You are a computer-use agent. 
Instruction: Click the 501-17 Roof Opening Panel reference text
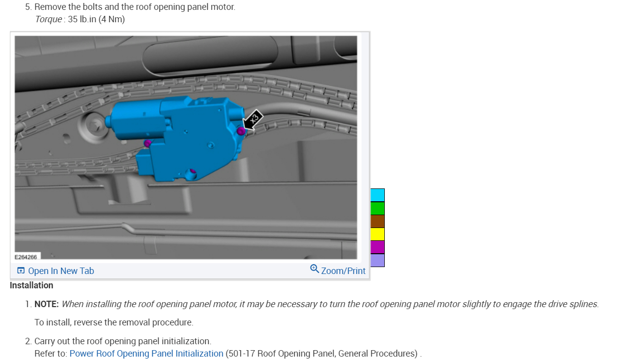tap(321, 354)
